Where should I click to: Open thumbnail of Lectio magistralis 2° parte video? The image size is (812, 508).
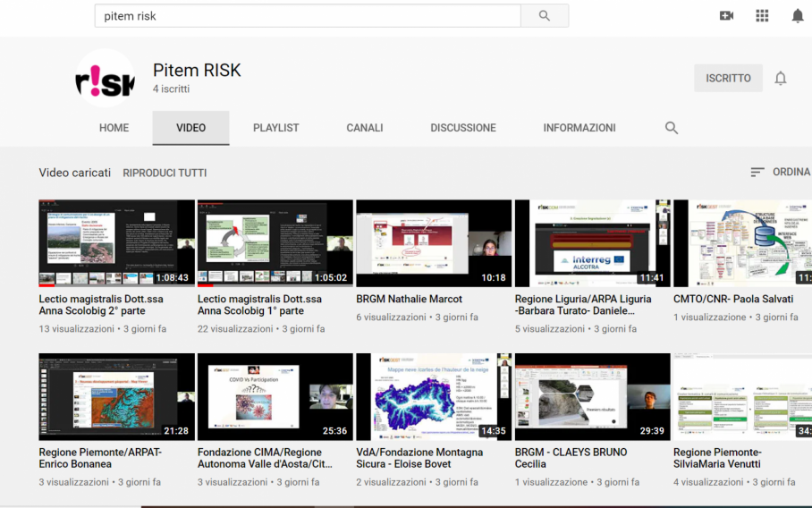(x=116, y=243)
